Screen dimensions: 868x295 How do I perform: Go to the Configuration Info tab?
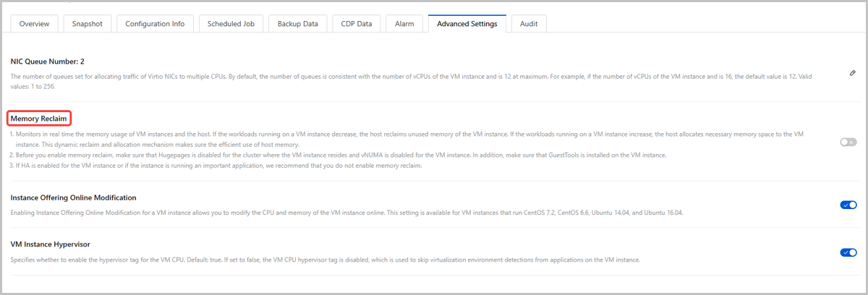click(155, 24)
